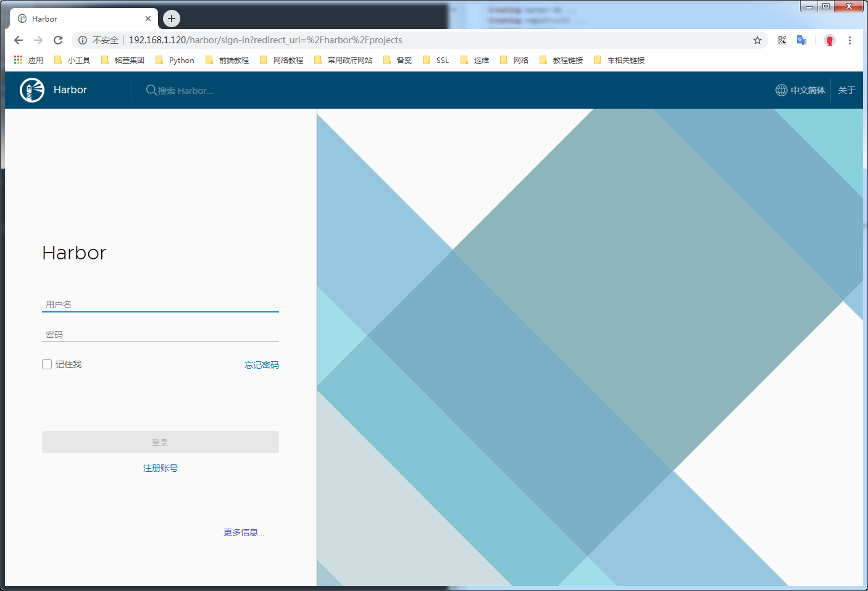The image size is (868, 591).
Task: Open the 前端教程 bookmark folder
Action: (x=227, y=60)
